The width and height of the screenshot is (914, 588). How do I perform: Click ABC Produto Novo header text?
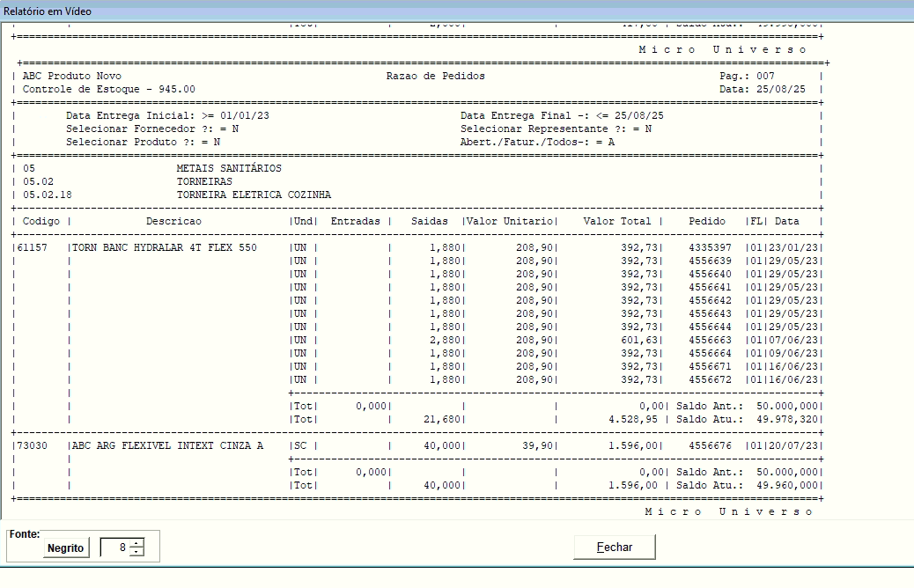tap(71, 76)
